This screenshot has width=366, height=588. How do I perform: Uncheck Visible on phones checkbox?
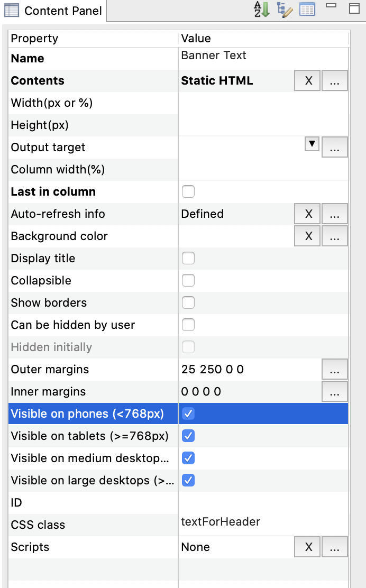(188, 414)
